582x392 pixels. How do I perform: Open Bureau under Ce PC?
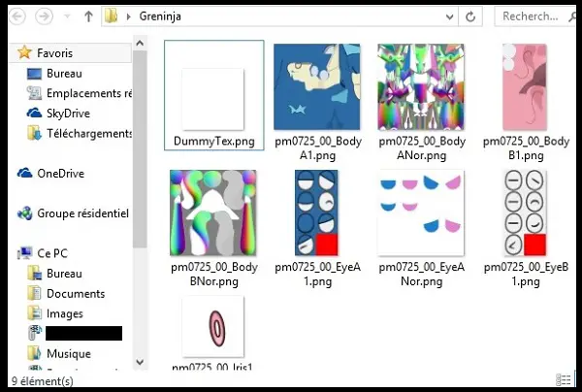[64, 274]
